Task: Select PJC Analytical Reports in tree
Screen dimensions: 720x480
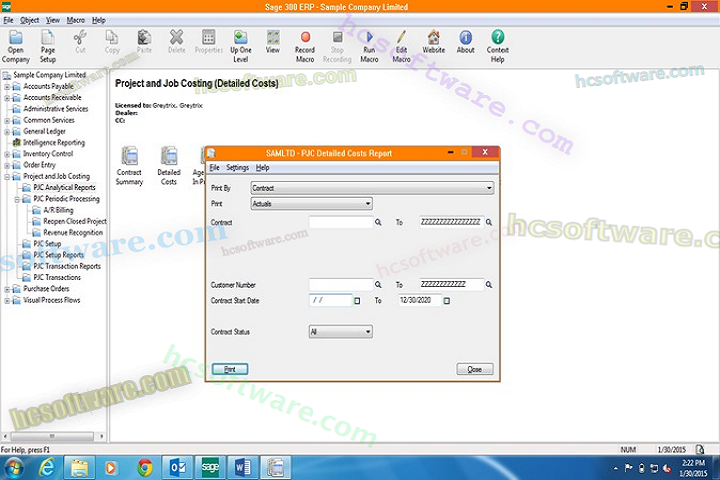Action: (64, 187)
